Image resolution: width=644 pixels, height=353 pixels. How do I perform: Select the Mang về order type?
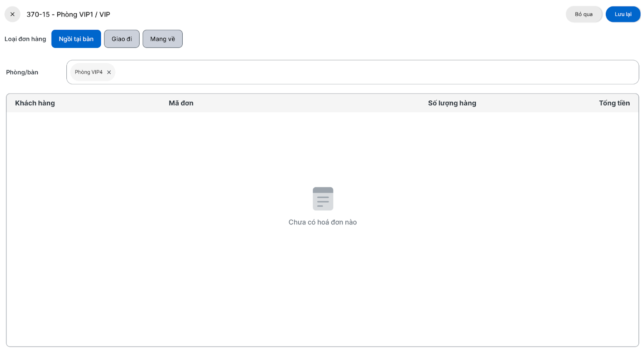tap(163, 39)
